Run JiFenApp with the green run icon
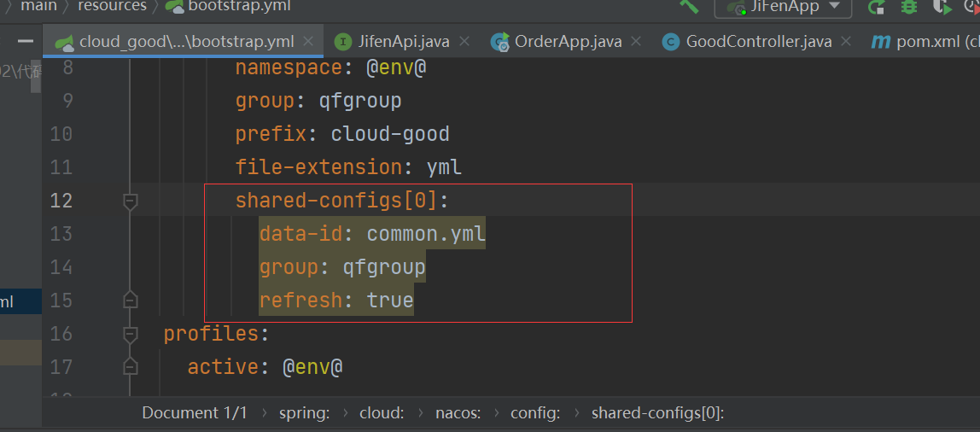Image resolution: width=980 pixels, height=432 pixels. coord(876,7)
